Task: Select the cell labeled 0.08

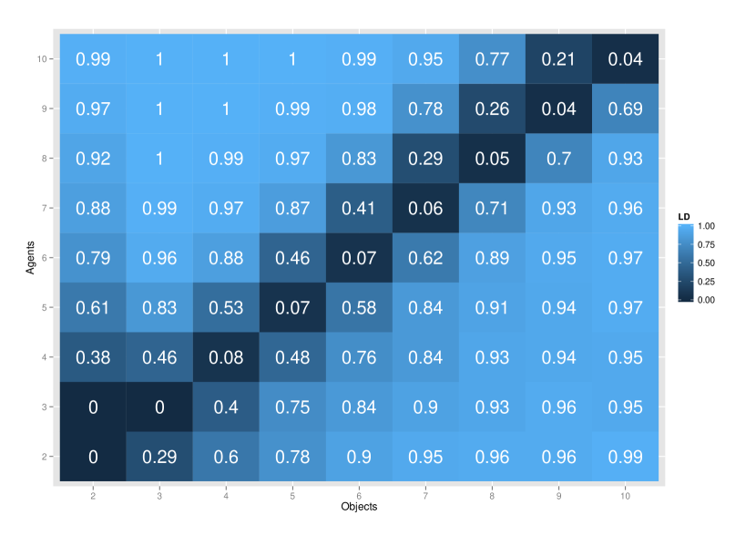Action: tap(226, 357)
